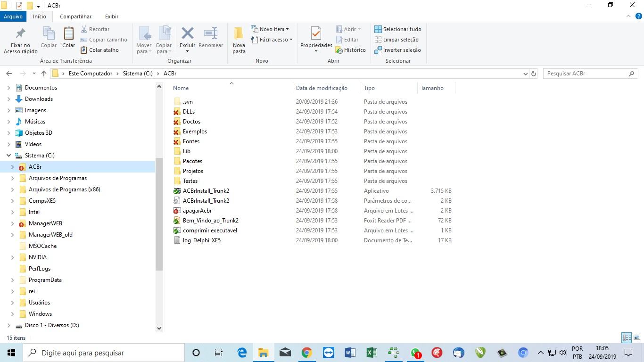Create a folder with Nova pasta
644x362 pixels.
(239, 40)
